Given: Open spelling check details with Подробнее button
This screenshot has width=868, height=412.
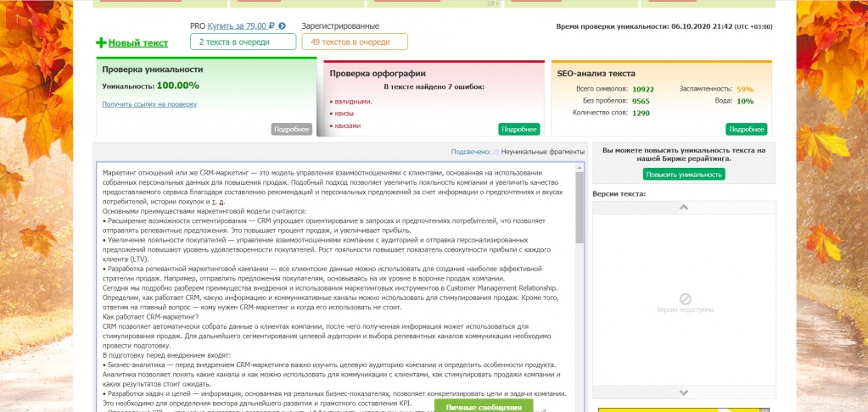Looking at the screenshot, I should (518, 129).
